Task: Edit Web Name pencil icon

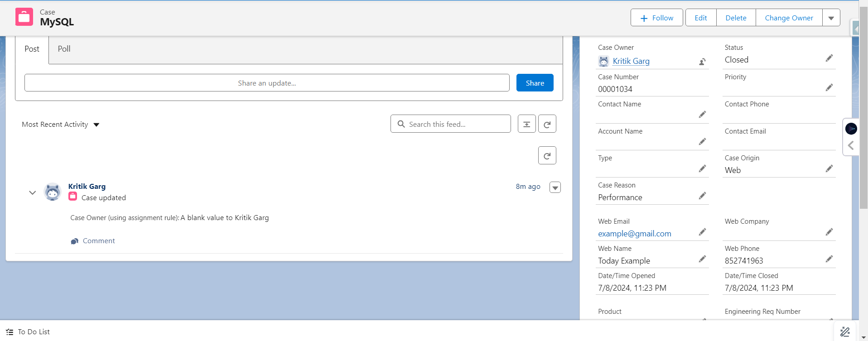Action: (702, 259)
